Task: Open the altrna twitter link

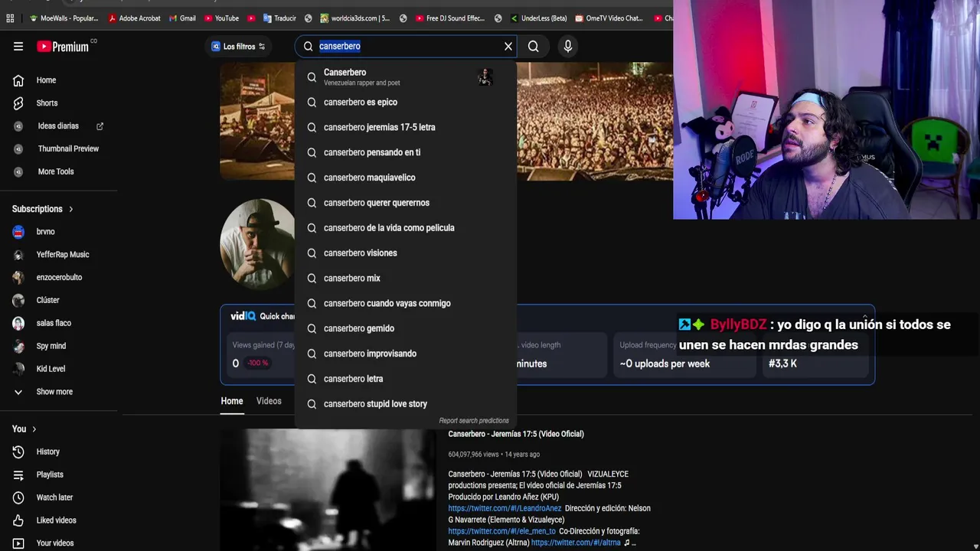Action: [x=576, y=543]
